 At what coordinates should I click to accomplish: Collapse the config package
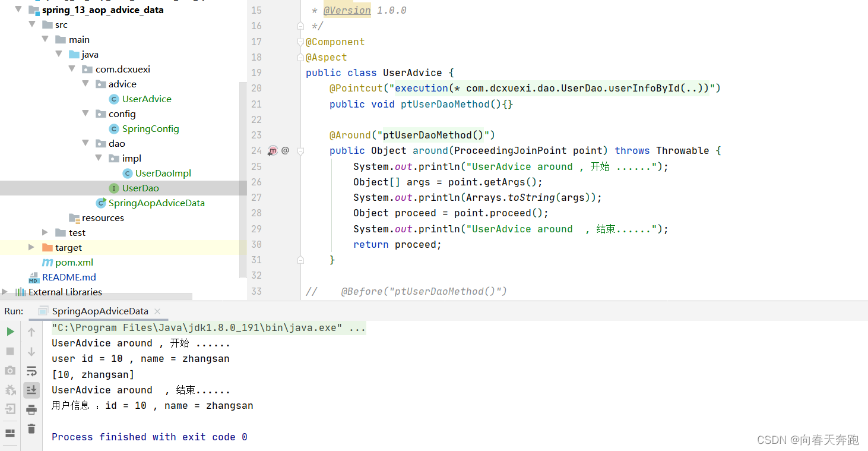[85, 113]
